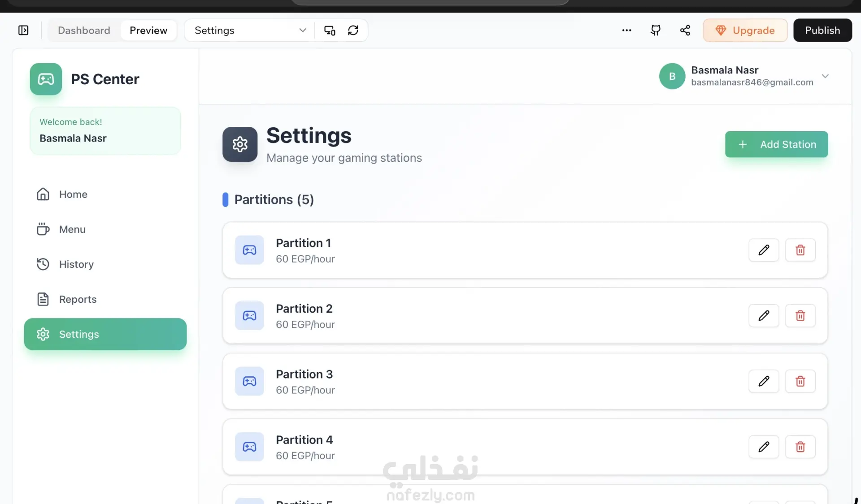Edit Partition 1 with pencil icon
The image size is (861, 504).
(764, 250)
